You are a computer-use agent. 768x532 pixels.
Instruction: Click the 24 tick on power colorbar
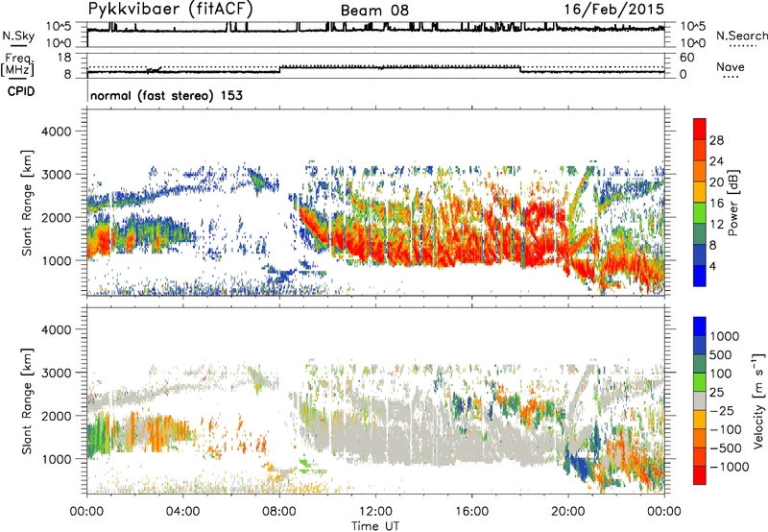click(x=716, y=161)
